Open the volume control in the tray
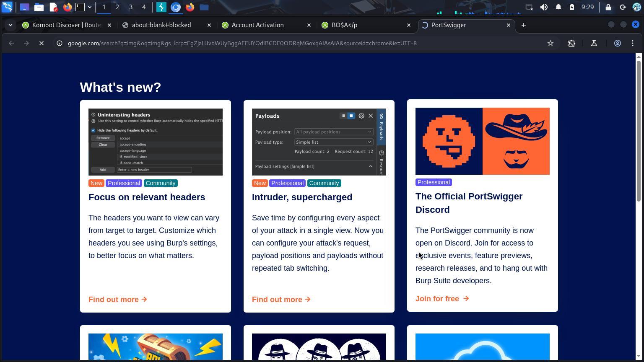Image resolution: width=644 pixels, height=362 pixels. pos(544,7)
